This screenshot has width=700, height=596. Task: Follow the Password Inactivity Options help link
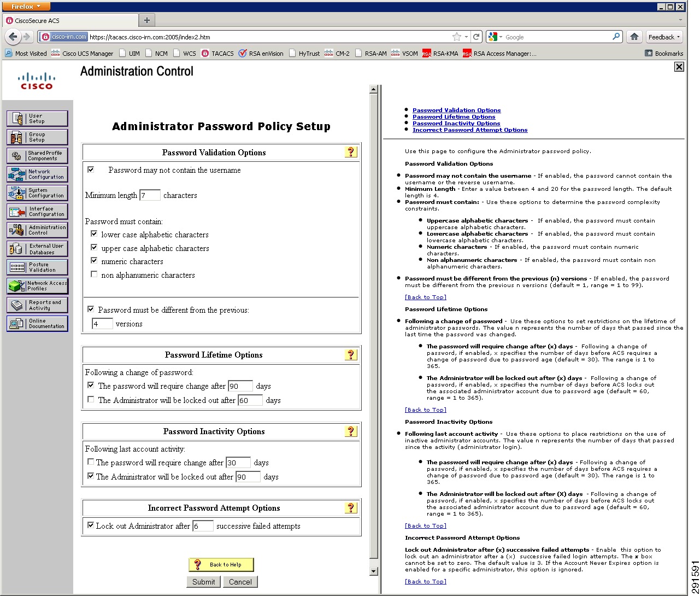pyautogui.click(x=456, y=124)
